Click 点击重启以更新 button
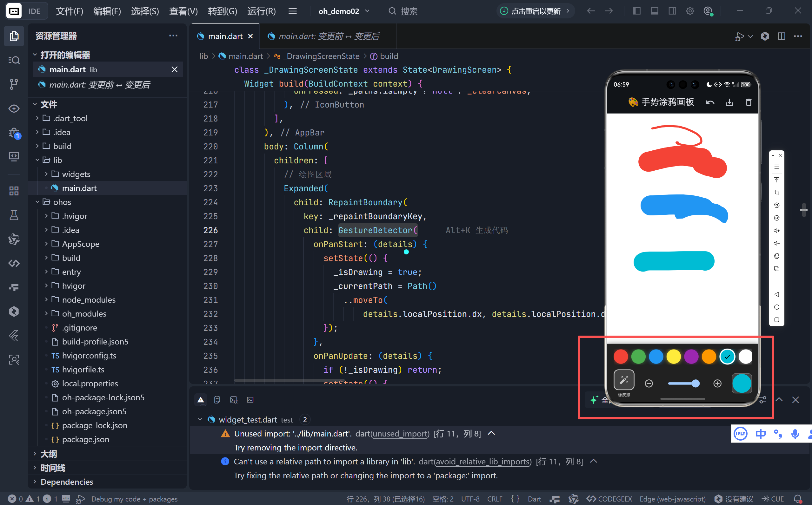This screenshot has width=812, height=505. coord(535,11)
